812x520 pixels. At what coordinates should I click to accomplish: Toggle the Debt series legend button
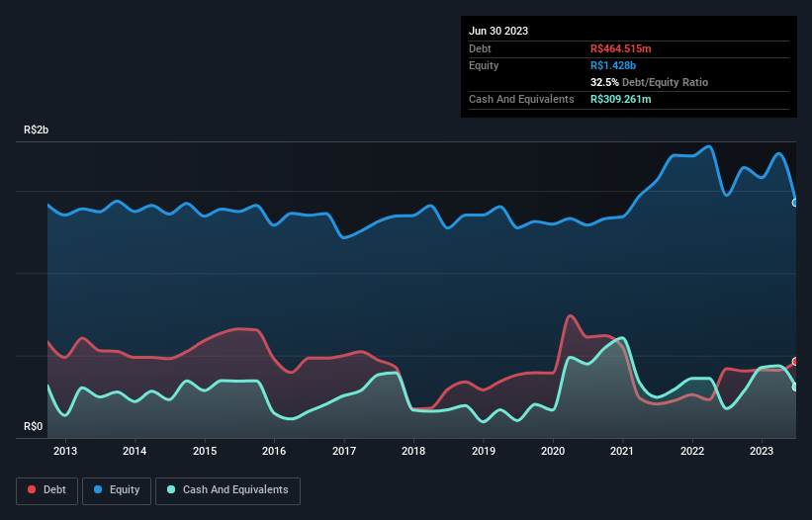click(47, 490)
